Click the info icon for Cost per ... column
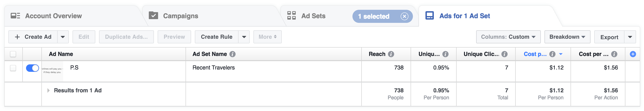Screen dimensions: 644x111 pos(614,54)
